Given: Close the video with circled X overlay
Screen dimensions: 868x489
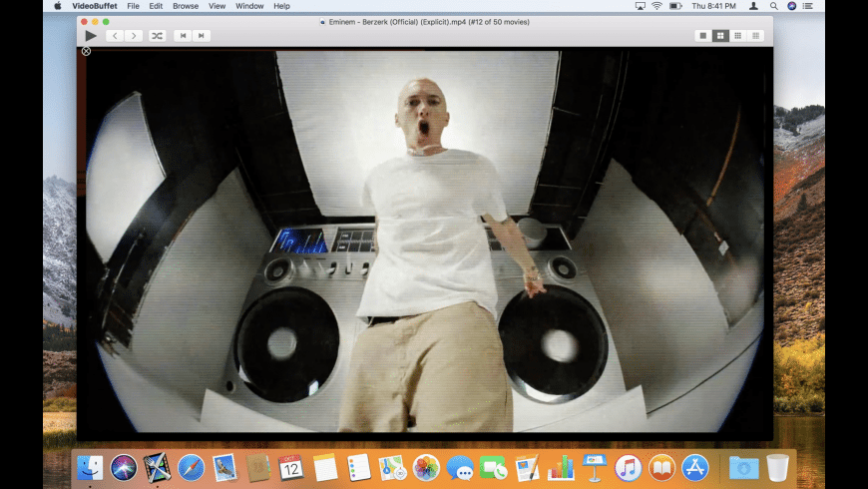Looking at the screenshot, I should 86,51.
